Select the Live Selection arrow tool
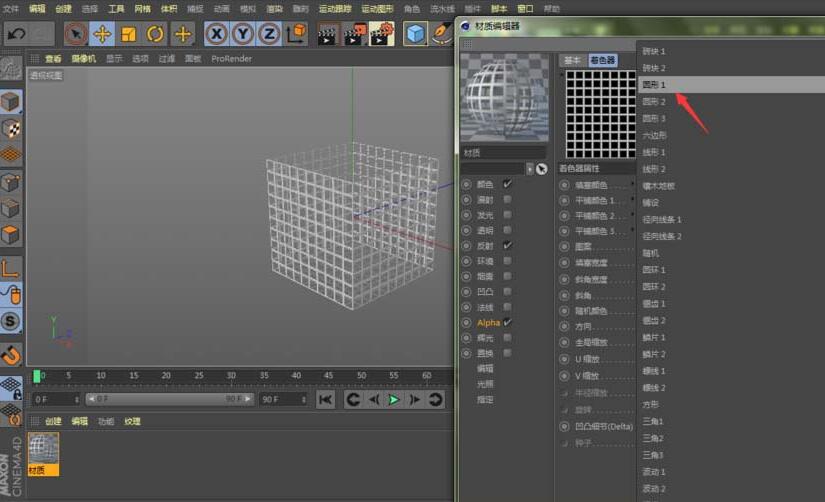Image resolution: width=825 pixels, height=502 pixels. [x=76, y=34]
